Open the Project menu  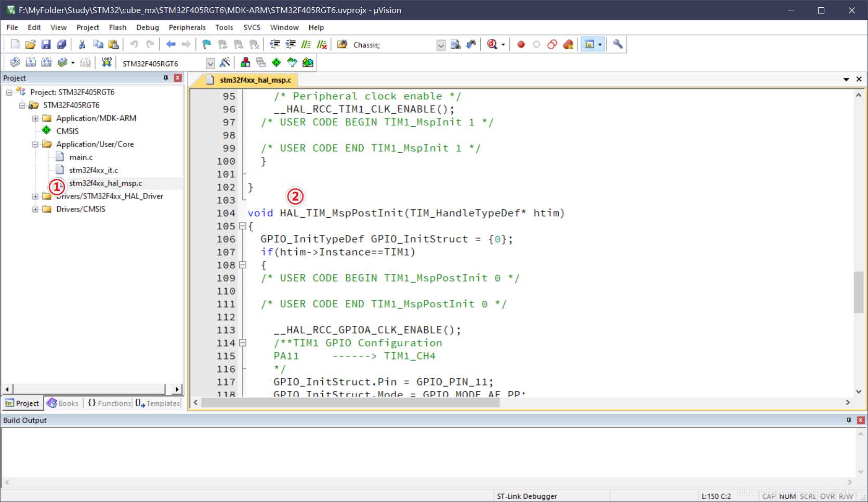(x=87, y=28)
